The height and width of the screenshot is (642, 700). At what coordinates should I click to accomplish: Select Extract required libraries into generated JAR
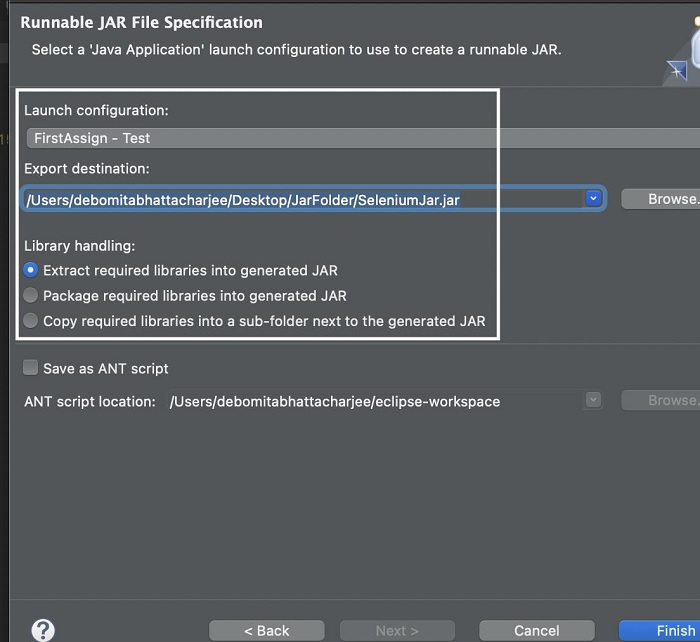[31, 270]
